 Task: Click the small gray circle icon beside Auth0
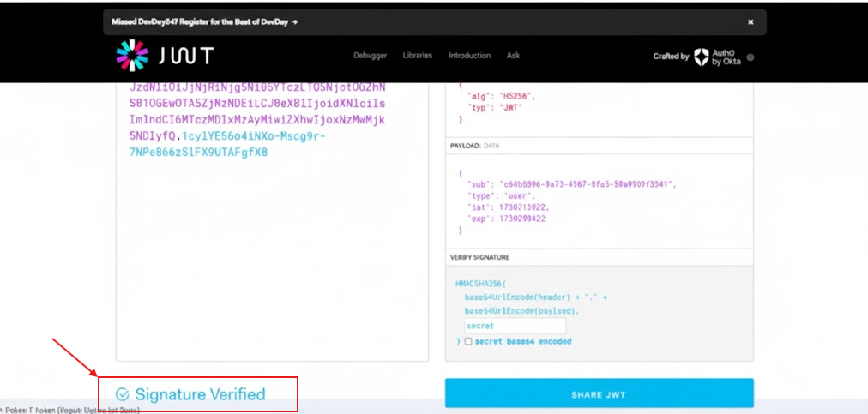(x=750, y=57)
